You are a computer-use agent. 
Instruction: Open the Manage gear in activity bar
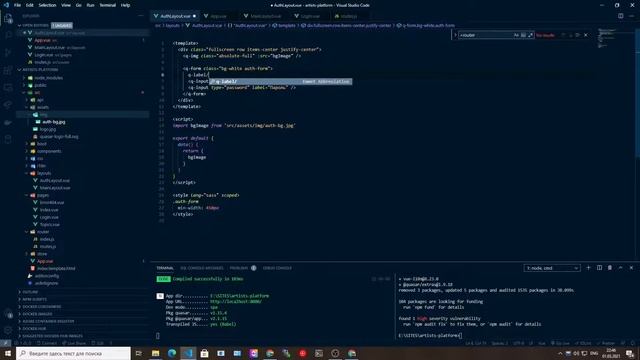pos(8,330)
